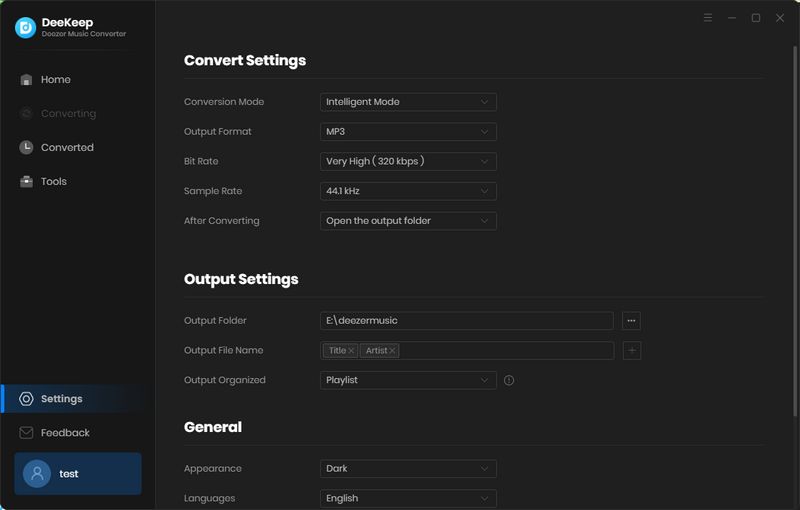Click the Tools briefcase icon
This screenshot has height=510, width=800.
(26, 182)
